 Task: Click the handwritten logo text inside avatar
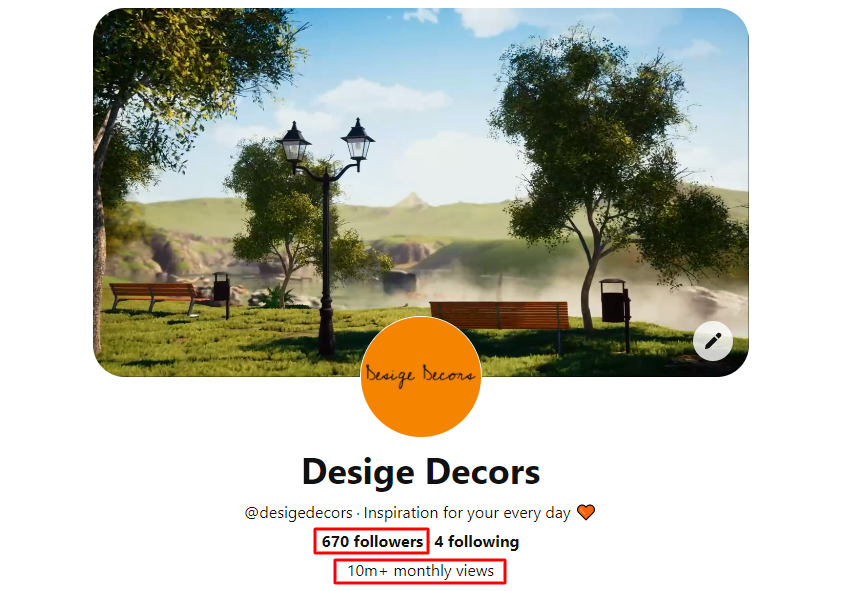(x=420, y=375)
